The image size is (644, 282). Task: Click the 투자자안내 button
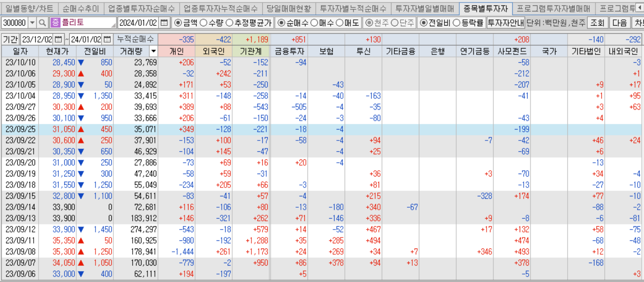pos(506,23)
